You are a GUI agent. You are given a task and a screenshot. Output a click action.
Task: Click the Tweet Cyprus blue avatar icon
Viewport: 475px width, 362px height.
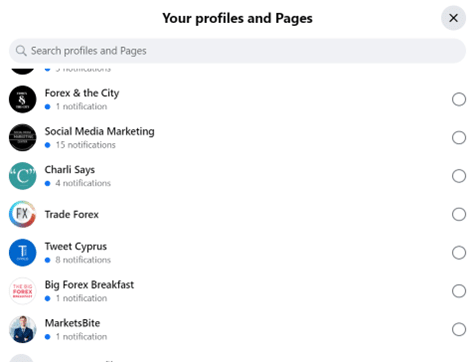tap(23, 253)
